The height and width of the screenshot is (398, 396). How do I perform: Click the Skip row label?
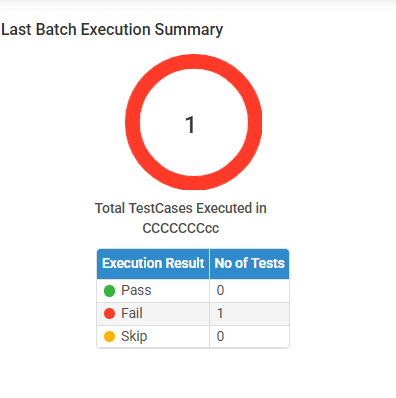coord(134,336)
